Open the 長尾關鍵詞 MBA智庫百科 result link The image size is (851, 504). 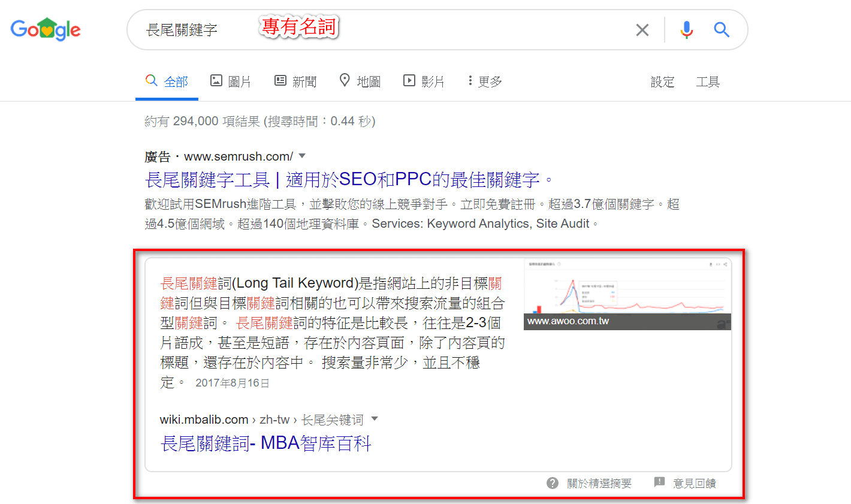click(265, 442)
